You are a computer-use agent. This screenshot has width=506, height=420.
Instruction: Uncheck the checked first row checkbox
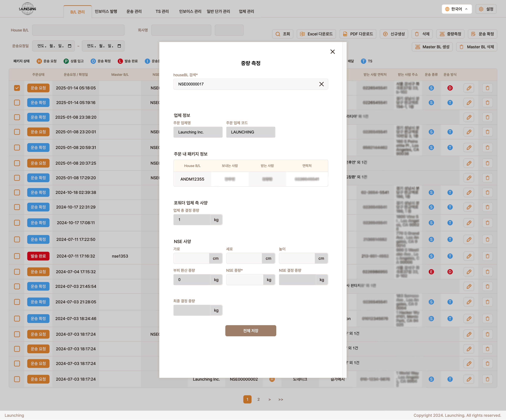17,88
